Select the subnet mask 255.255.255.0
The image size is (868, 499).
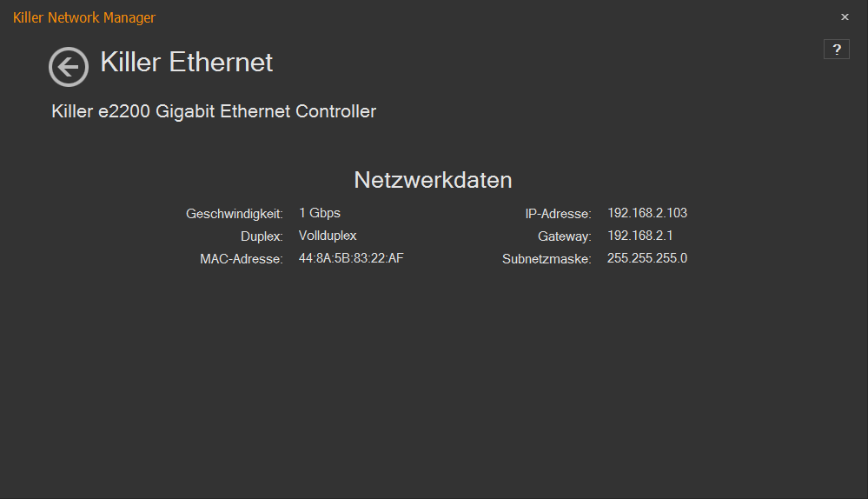[647, 258]
